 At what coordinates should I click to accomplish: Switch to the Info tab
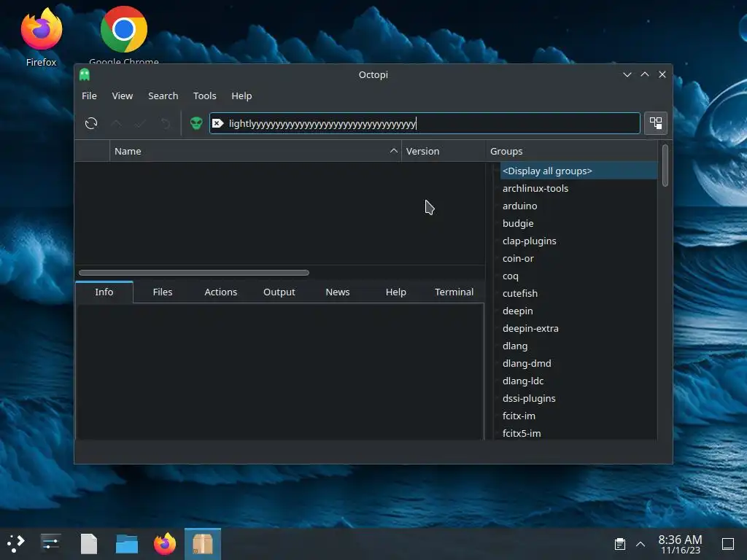pos(104,292)
